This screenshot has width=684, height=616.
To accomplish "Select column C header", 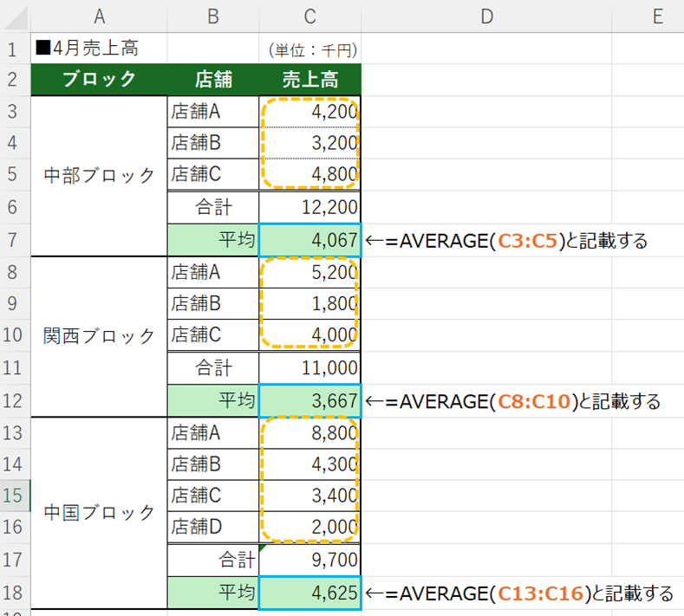I will pyautogui.click(x=309, y=16).
